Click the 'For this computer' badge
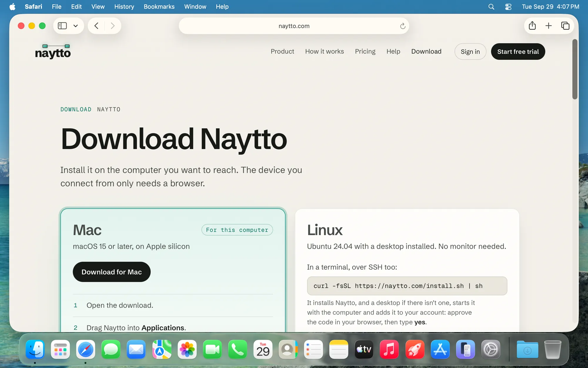This screenshot has height=368, width=588. coord(237,230)
